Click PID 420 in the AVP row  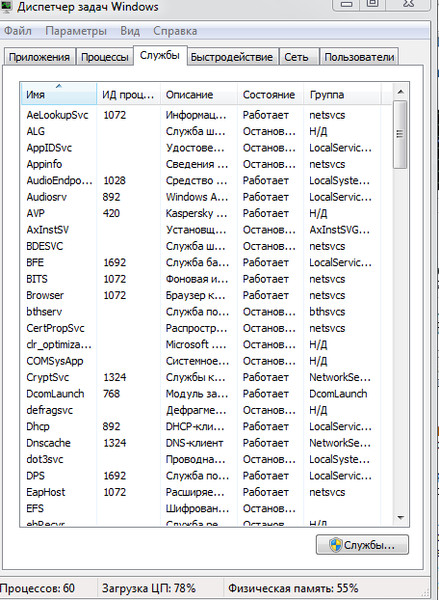[111, 214]
